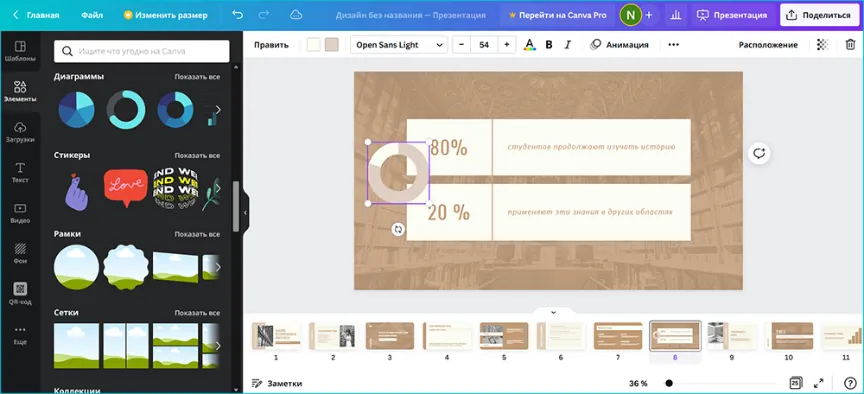This screenshot has width=864, height=394.
Task: Start Презентация presentation mode
Action: click(732, 15)
